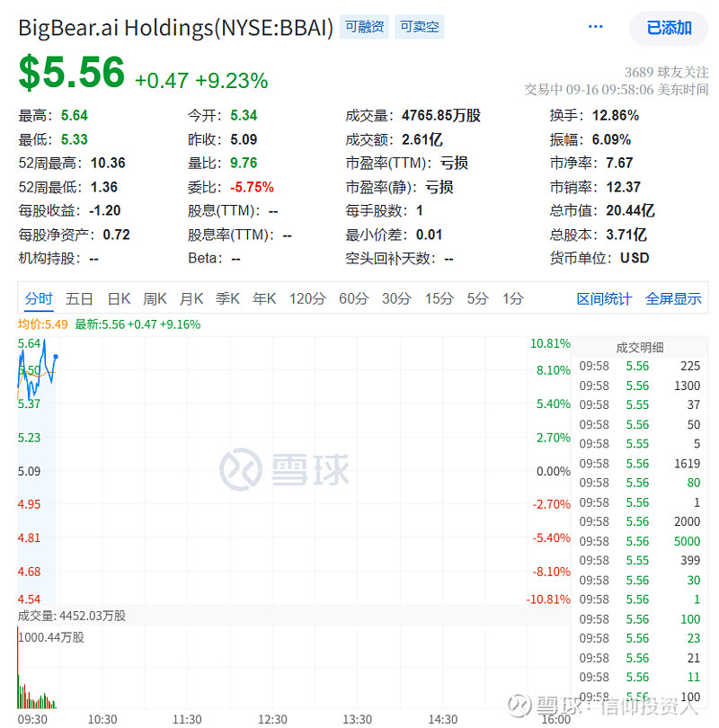719x728 pixels.
Task: Click the current price $5.56
Action: [x=72, y=73]
